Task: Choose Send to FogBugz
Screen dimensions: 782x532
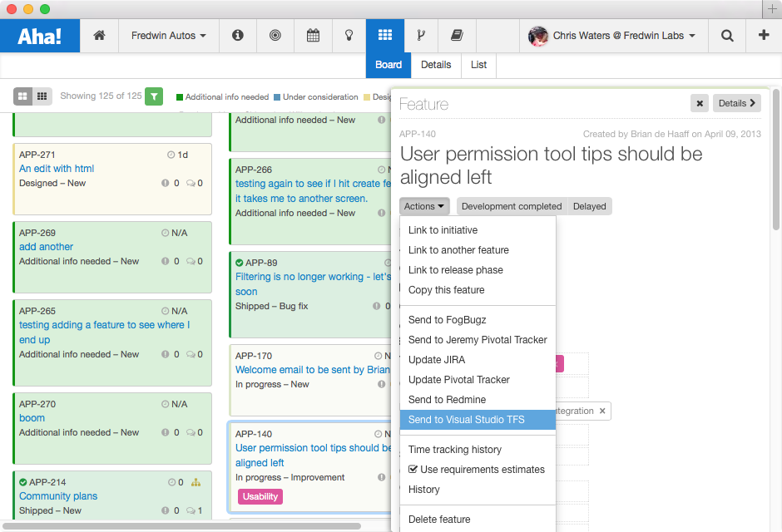Action: click(478, 320)
